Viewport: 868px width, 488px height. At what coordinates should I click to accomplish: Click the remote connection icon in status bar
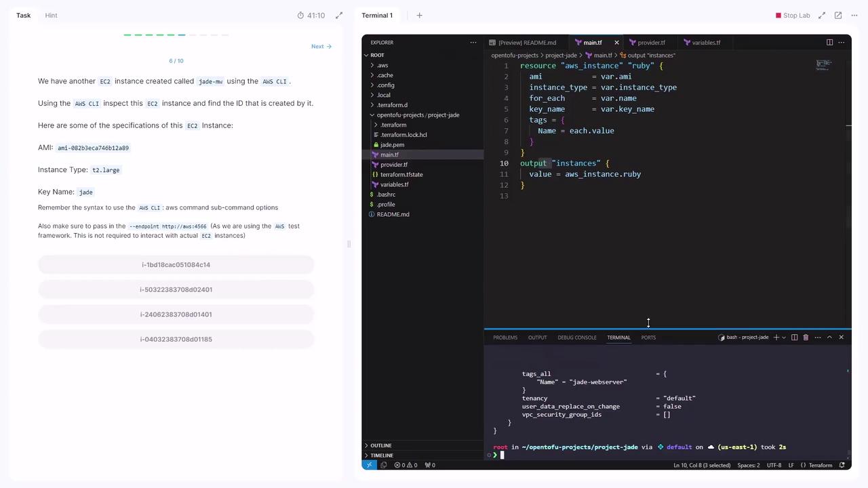(x=370, y=465)
